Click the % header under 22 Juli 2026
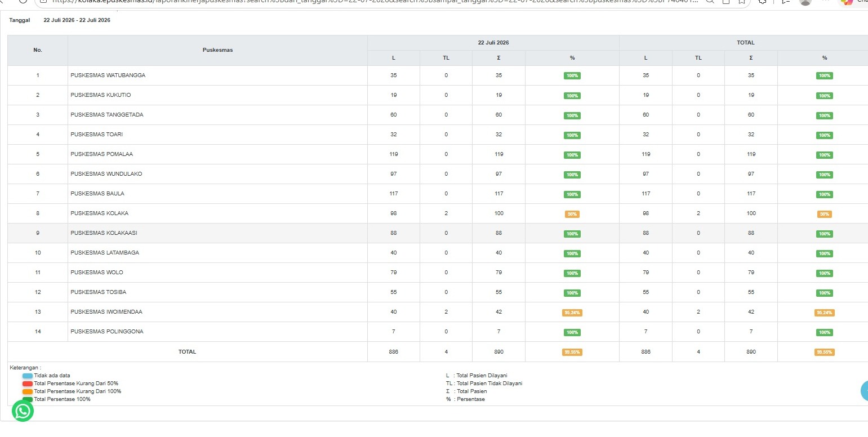The image size is (868, 437). coord(572,58)
